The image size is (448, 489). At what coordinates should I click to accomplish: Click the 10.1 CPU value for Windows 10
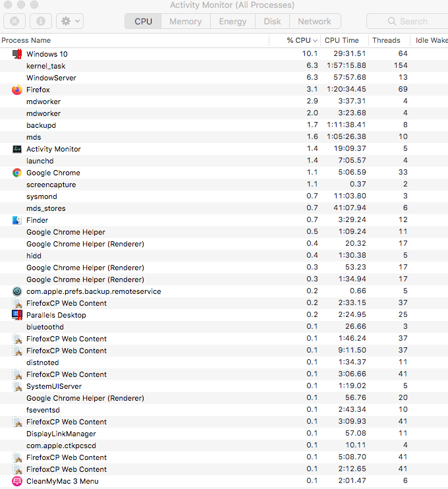(x=310, y=53)
